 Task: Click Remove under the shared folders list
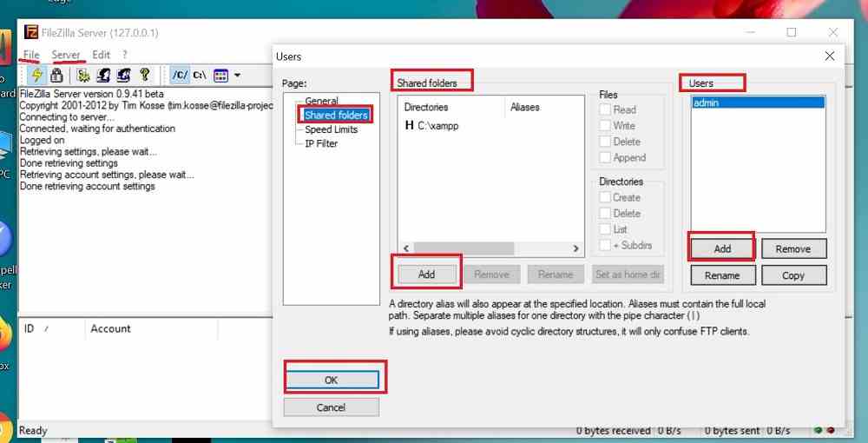pyautogui.click(x=491, y=274)
